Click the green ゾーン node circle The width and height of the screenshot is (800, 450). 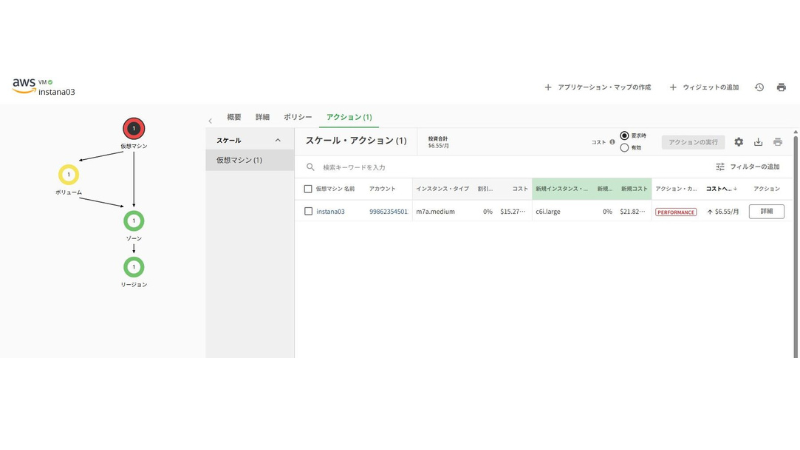click(x=134, y=220)
